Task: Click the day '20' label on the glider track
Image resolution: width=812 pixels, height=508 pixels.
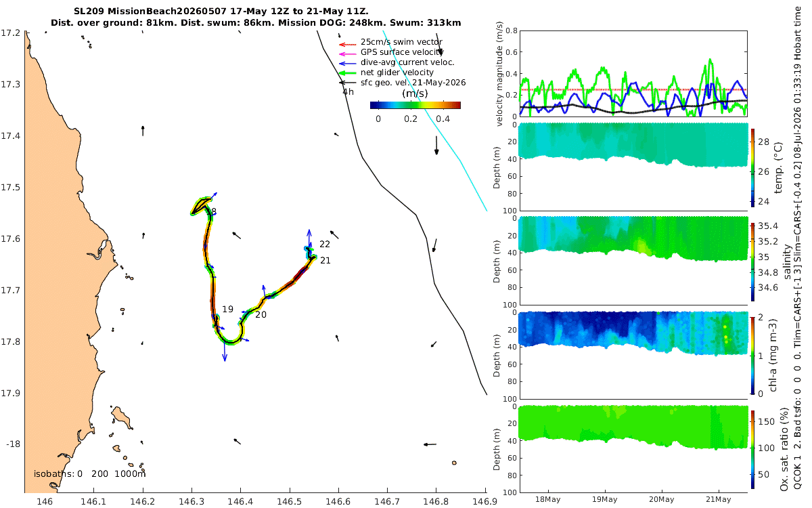Action: pos(261,314)
